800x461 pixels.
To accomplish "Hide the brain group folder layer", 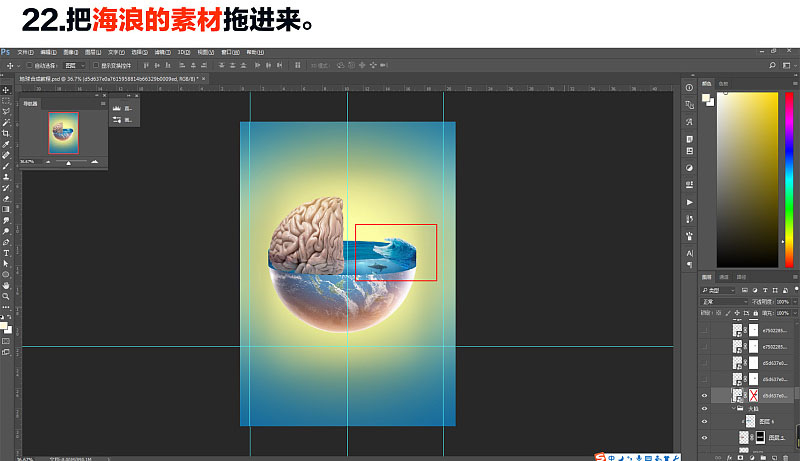I will tap(705, 408).
